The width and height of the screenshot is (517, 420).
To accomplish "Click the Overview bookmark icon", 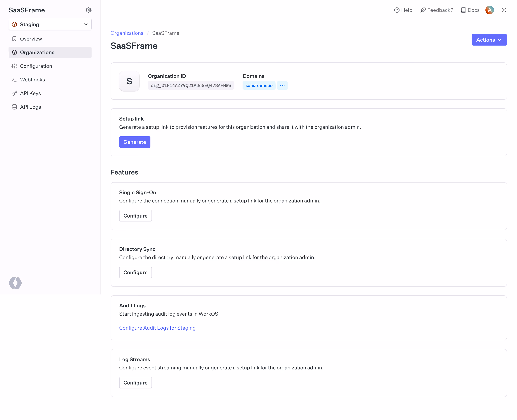I will point(14,39).
